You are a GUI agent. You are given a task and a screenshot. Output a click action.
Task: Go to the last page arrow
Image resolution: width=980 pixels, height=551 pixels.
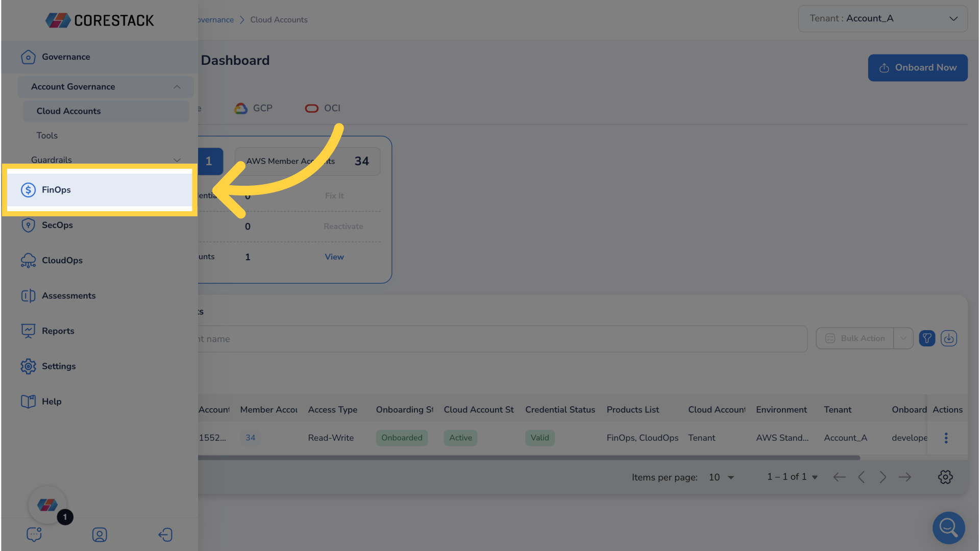905,477
